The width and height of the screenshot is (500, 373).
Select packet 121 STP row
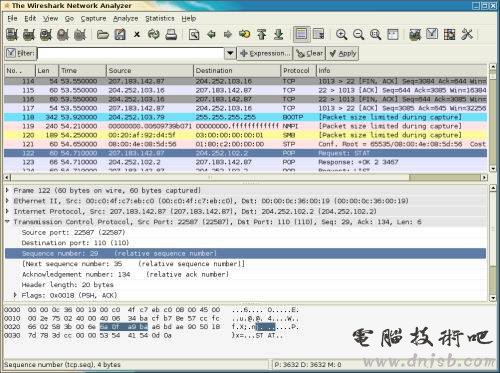(246, 144)
